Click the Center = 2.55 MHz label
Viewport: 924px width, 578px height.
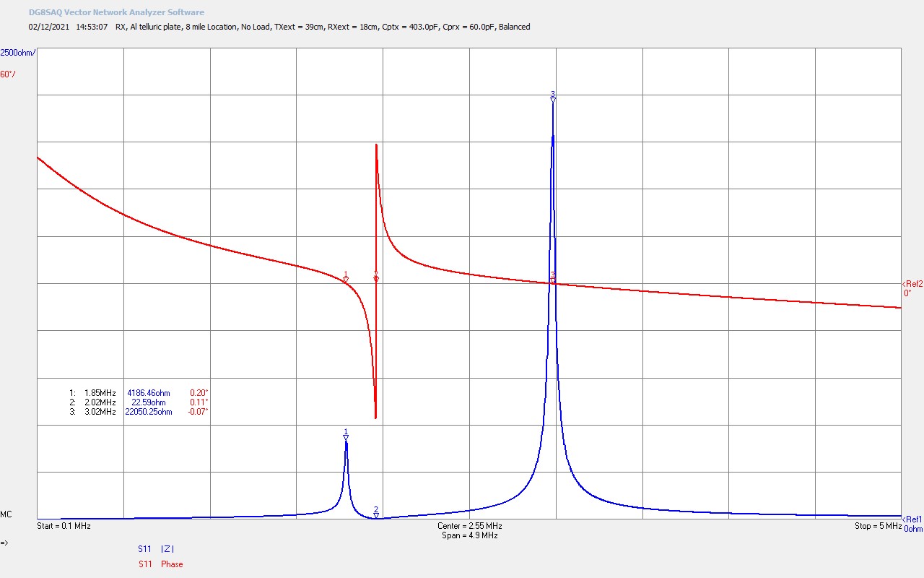pyautogui.click(x=469, y=526)
